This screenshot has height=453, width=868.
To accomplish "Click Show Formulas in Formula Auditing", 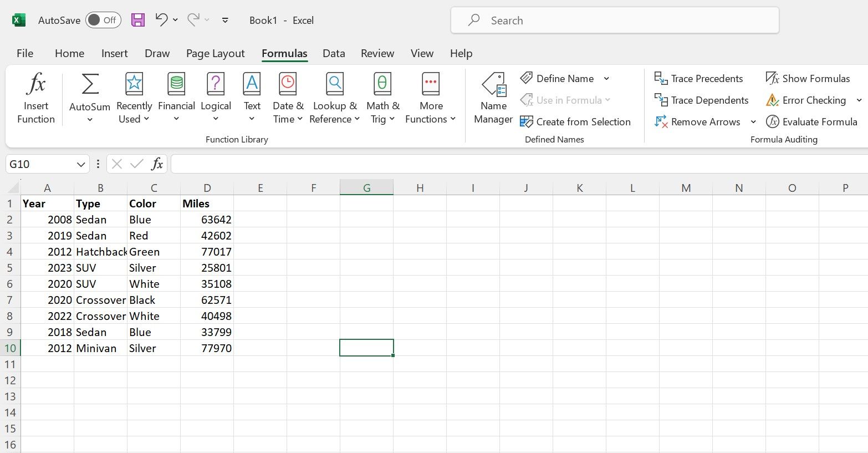I will click(808, 78).
